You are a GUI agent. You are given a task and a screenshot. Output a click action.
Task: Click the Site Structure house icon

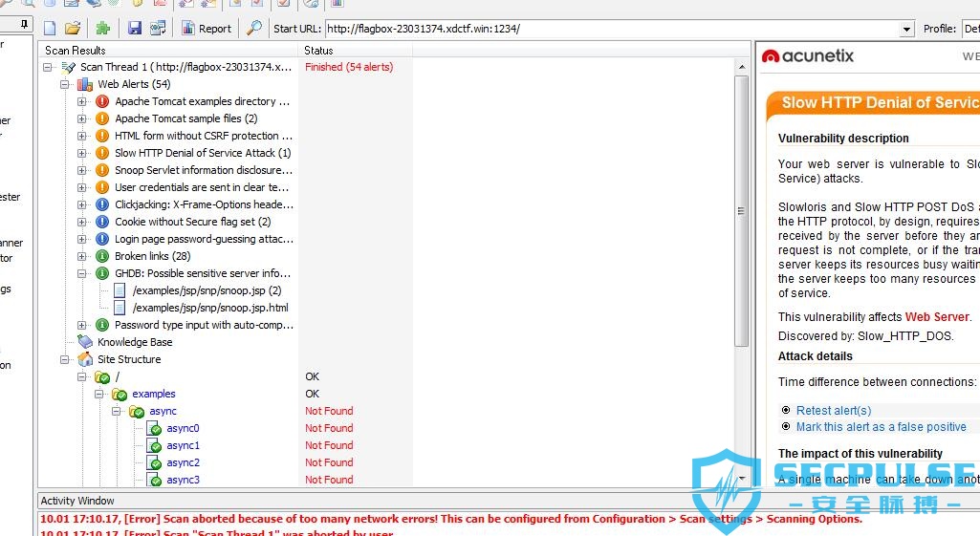point(85,359)
